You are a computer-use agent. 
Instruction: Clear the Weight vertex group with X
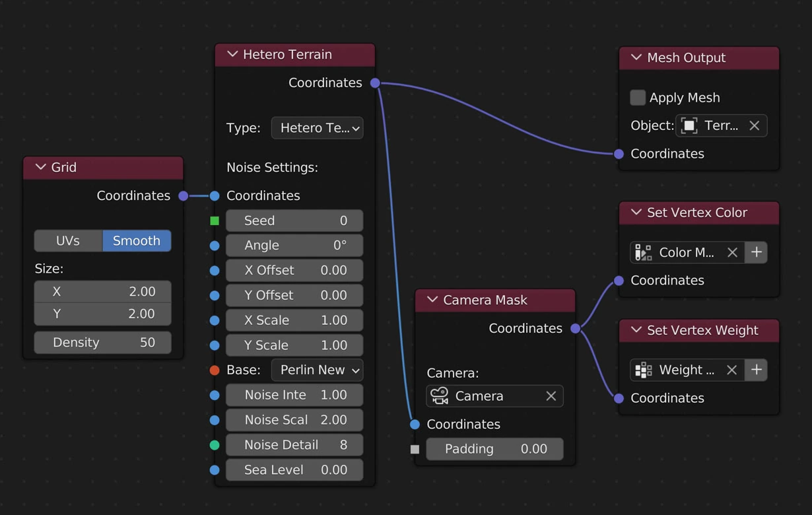pyautogui.click(x=731, y=370)
